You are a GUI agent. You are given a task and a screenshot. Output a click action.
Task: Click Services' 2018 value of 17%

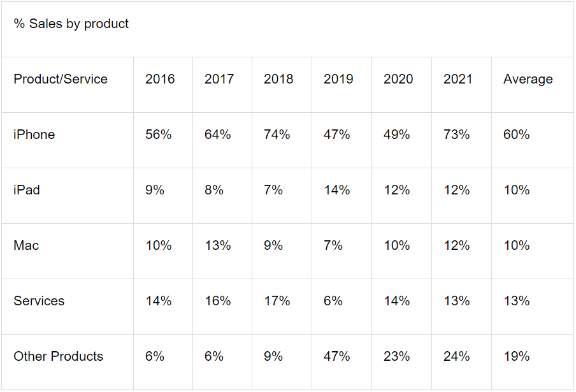tap(277, 301)
